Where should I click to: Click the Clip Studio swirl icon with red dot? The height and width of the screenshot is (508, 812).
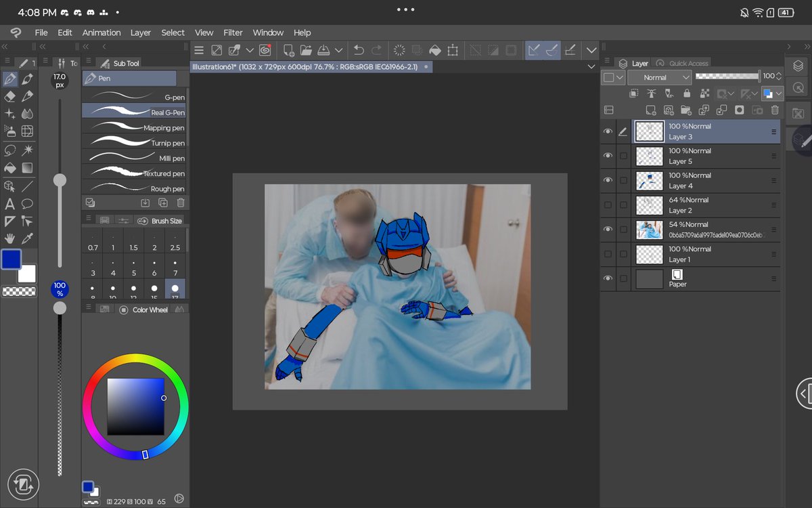click(x=265, y=50)
